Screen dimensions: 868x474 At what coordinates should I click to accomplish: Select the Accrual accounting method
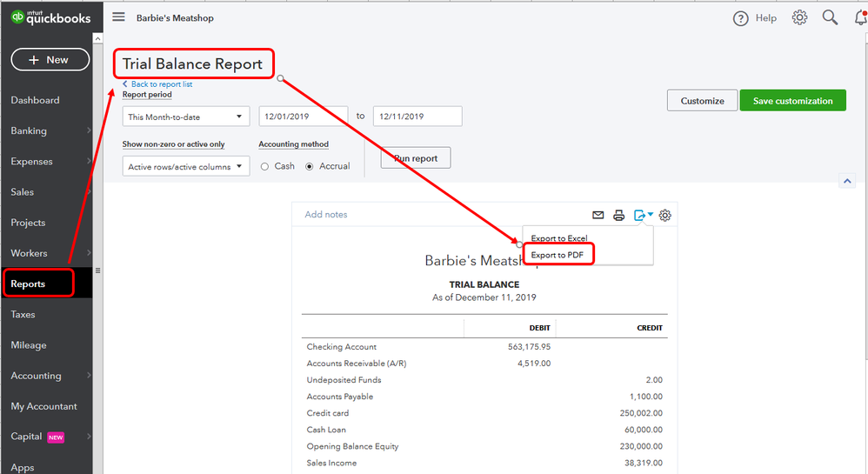(310, 166)
